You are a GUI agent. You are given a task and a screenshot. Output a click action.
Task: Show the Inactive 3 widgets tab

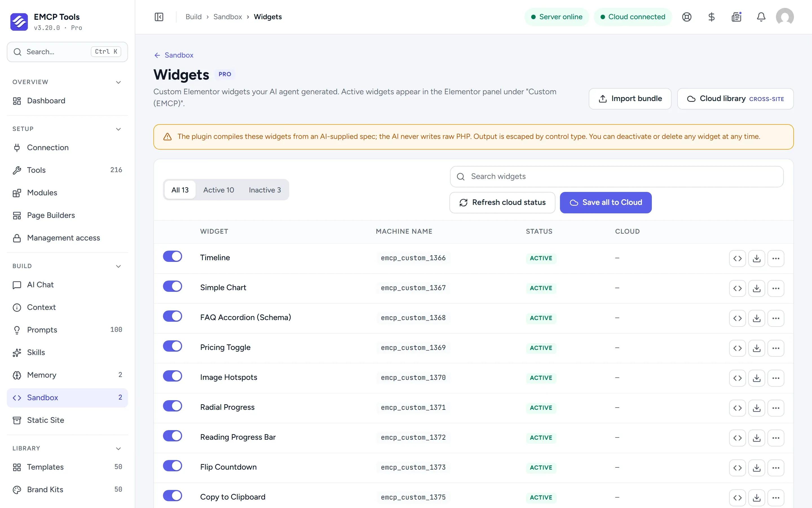(265, 190)
